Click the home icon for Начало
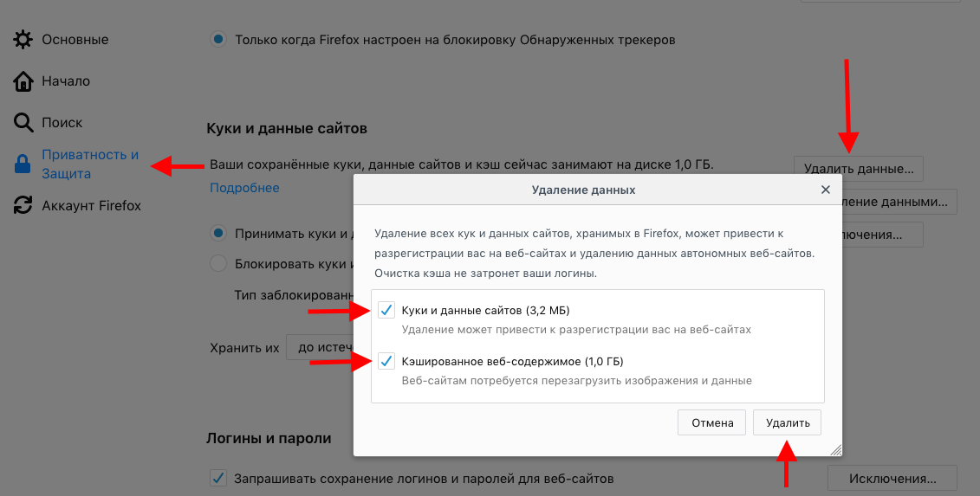 [x=23, y=81]
